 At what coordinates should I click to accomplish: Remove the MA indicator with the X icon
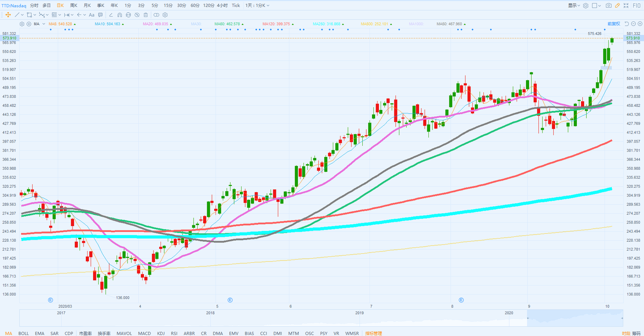pyautogui.click(x=29, y=24)
